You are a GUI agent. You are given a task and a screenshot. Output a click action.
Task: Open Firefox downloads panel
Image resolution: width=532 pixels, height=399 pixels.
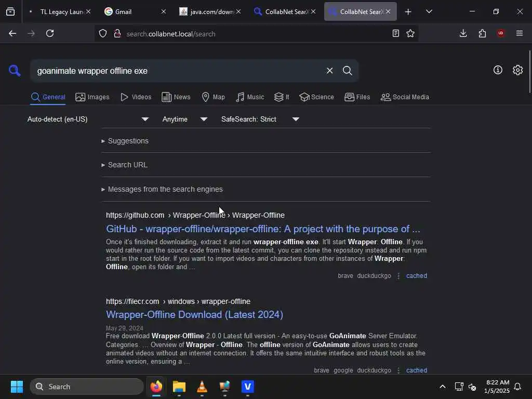tap(463, 33)
